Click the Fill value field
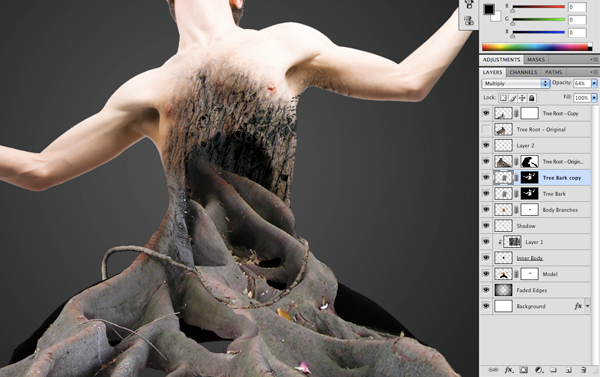The width and height of the screenshot is (600, 377). 582,98
